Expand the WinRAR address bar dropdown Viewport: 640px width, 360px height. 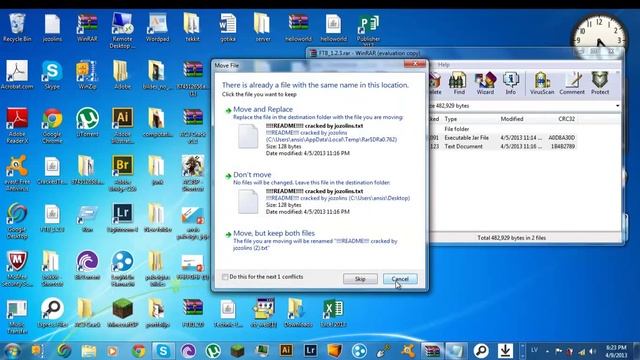click(x=617, y=106)
